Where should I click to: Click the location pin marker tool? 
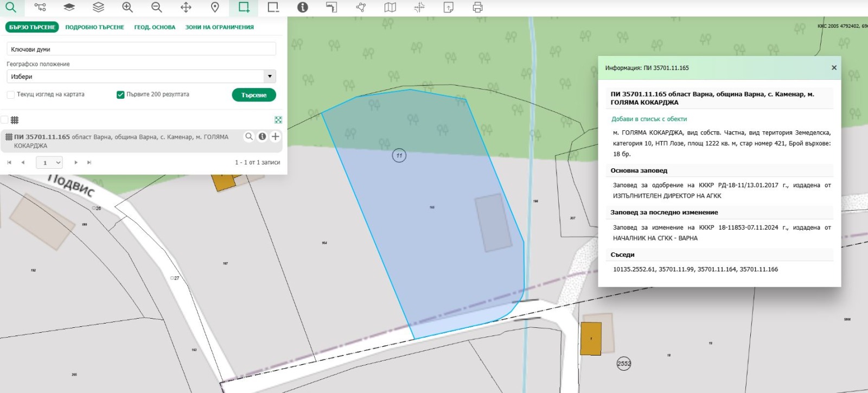coord(215,7)
